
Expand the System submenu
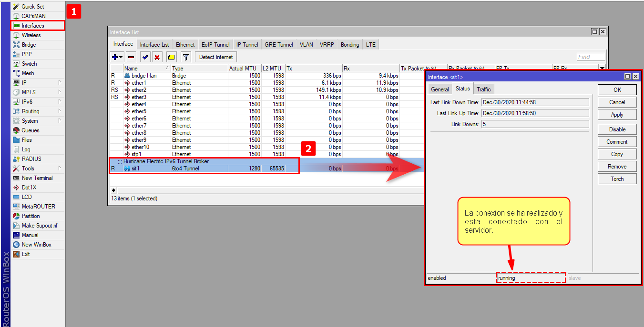pos(60,121)
